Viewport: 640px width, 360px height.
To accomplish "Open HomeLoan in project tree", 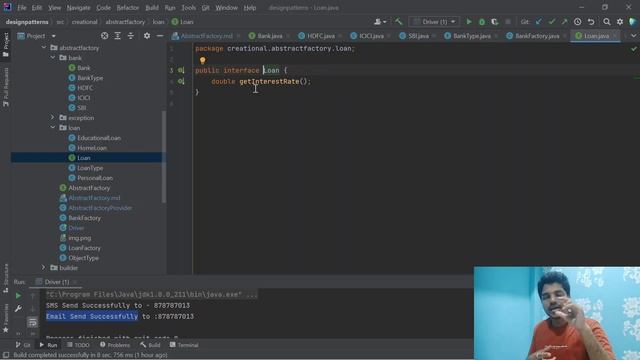I will pyautogui.click(x=92, y=148).
